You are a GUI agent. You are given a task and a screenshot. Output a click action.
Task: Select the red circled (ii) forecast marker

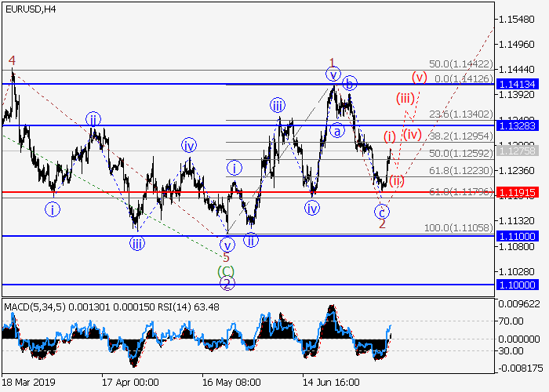[x=397, y=181]
